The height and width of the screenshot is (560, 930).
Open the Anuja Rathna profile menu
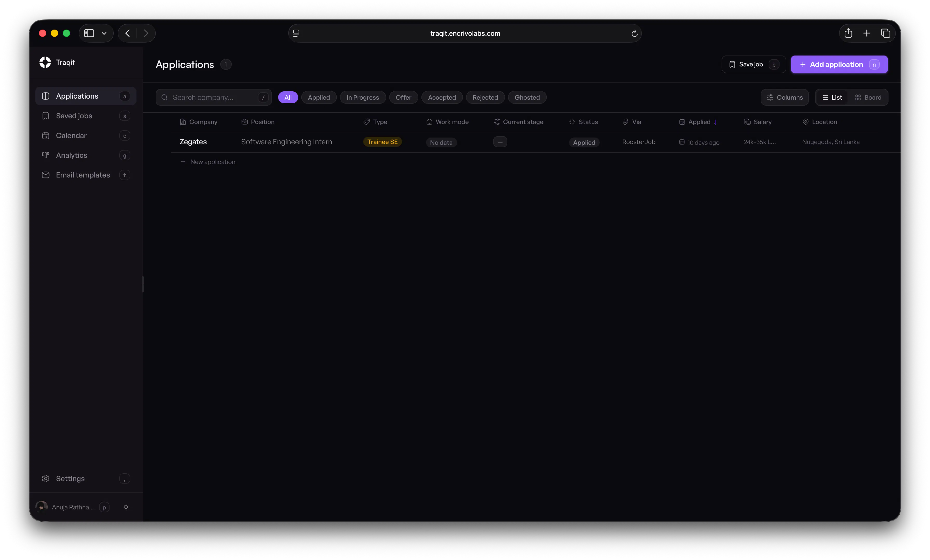[x=72, y=507]
